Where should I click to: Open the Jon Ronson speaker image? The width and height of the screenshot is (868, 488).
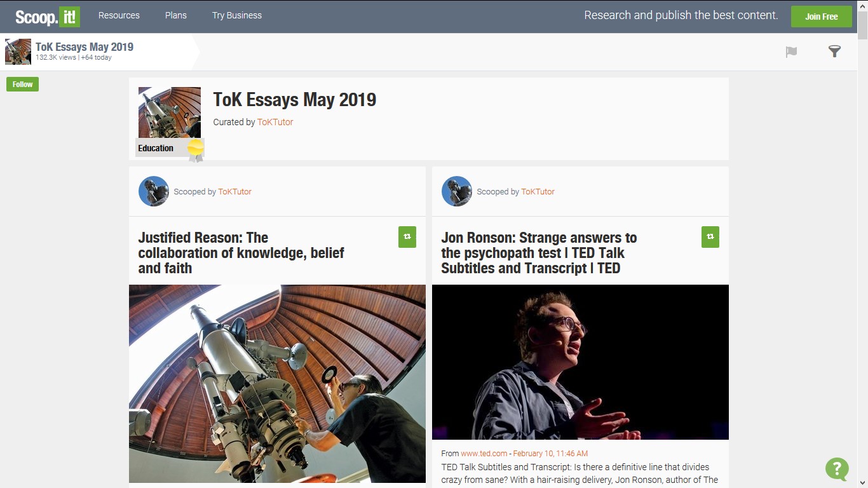pos(580,362)
